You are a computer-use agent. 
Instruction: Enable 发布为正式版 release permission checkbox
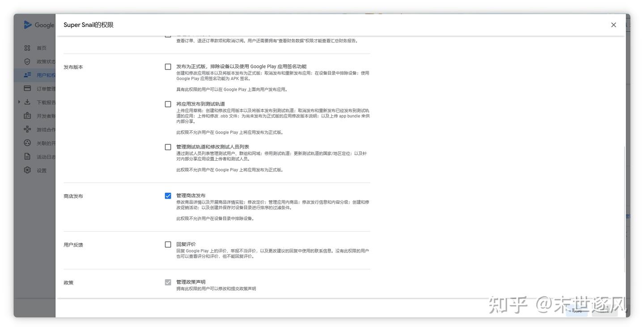click(168, 67)
